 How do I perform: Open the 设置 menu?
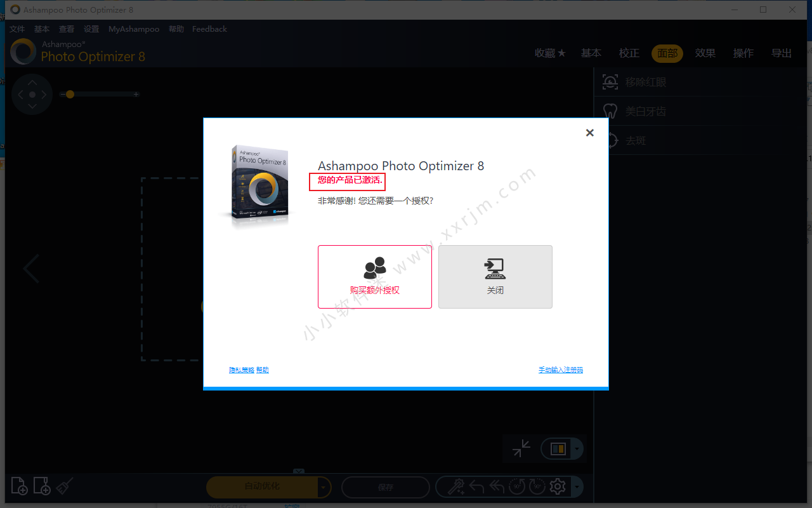pyautogui.click(x=91, y=29)
